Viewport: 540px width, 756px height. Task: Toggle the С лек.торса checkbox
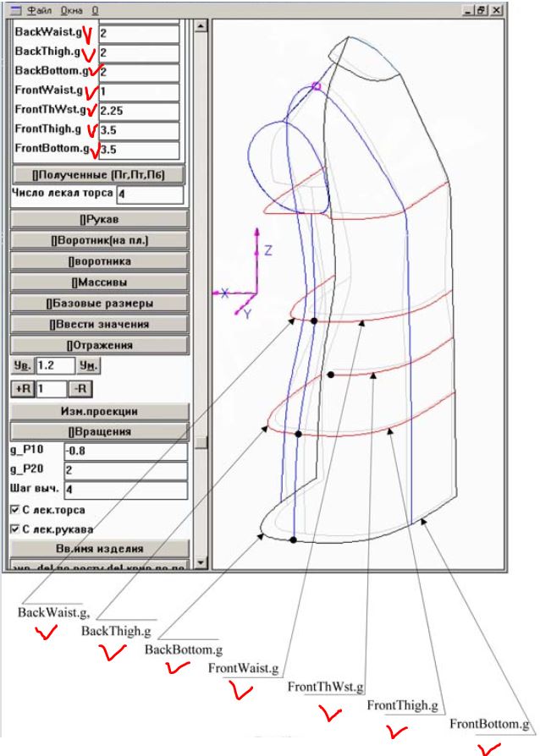[x=15, y=510]
